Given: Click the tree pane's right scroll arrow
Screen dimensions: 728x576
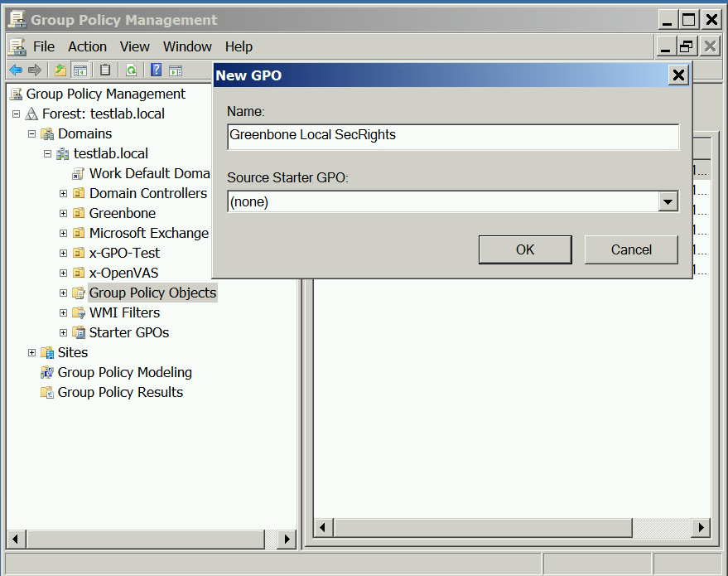Looking at the screenshot, I should click(x=287, y=540).
